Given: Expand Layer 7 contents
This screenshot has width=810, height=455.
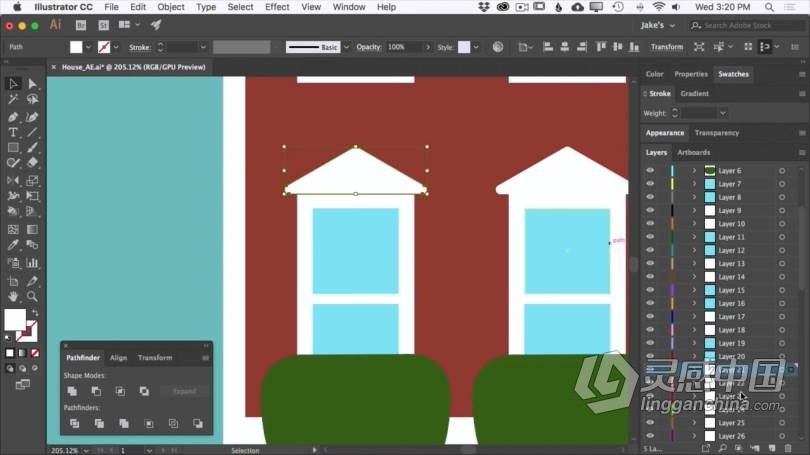Looking at the screenshot, I should coord(694,184).
